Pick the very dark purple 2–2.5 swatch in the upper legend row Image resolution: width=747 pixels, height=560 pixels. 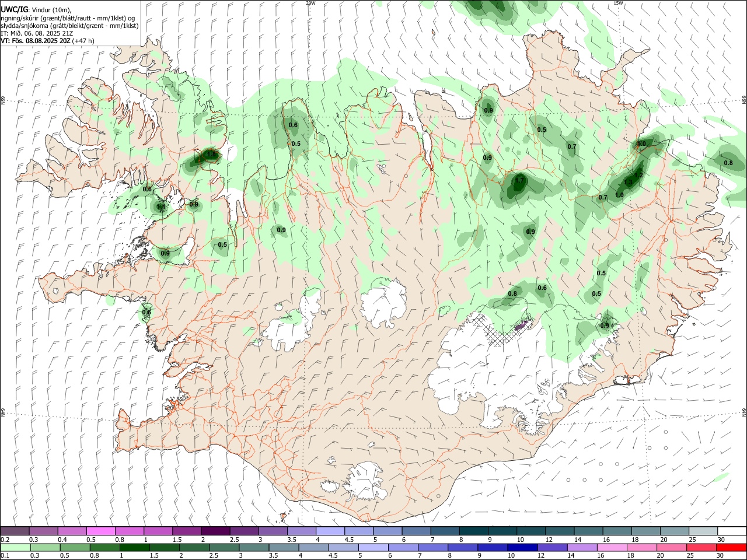215,531
